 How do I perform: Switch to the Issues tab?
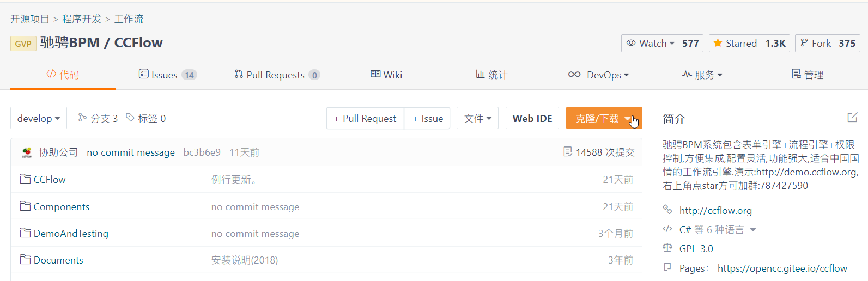pos(167,75)
